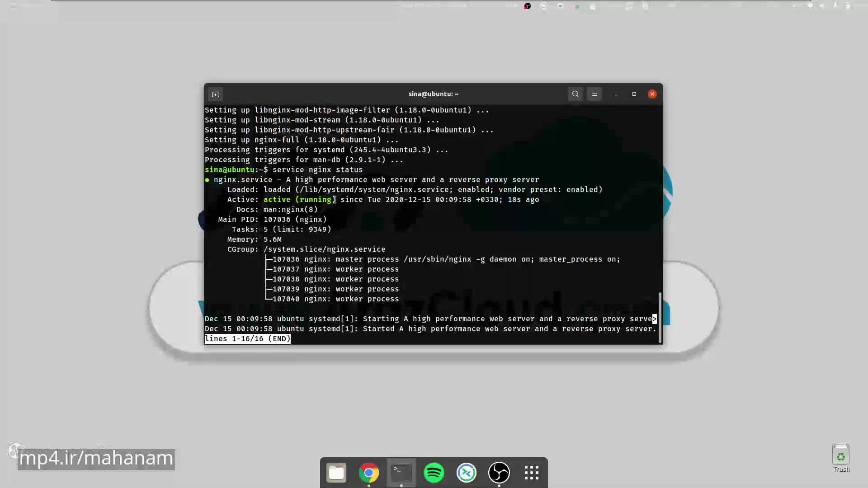This screenshot has height=488, width=868.
Task: Click the sina@ubuntu terminal title bar
Action: (433, 94)
